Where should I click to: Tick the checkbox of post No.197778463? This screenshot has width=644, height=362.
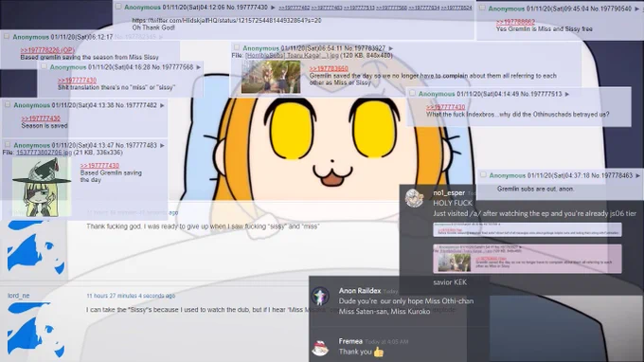pos(483,175)
